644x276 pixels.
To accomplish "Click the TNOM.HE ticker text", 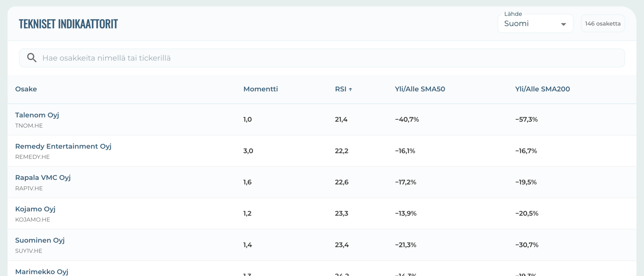I will [29, 126].
